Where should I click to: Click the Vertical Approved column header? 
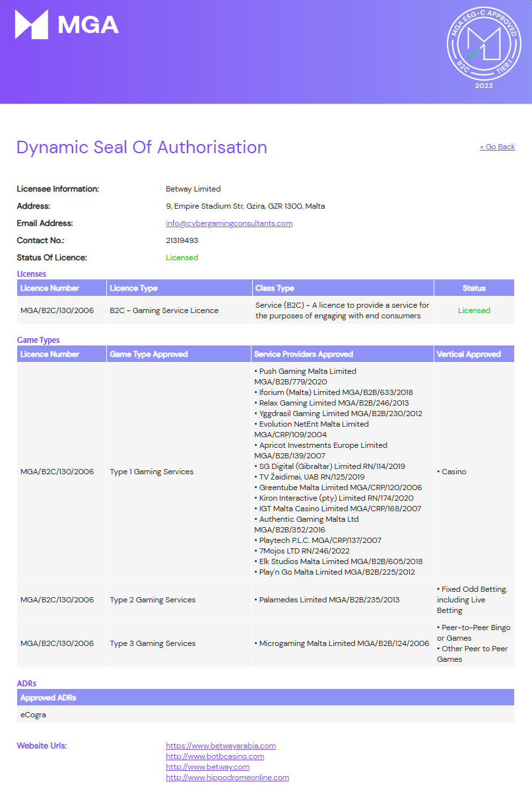point(474,354)
